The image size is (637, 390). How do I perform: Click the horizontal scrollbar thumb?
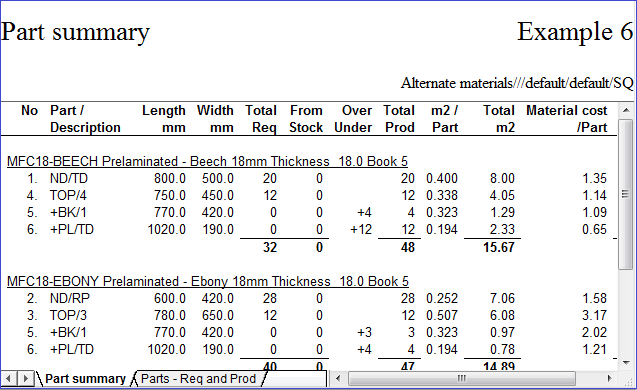click(x=462, y=379)
